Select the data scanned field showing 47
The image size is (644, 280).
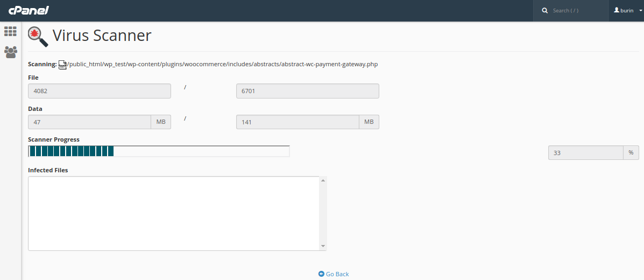pos(89,122)
